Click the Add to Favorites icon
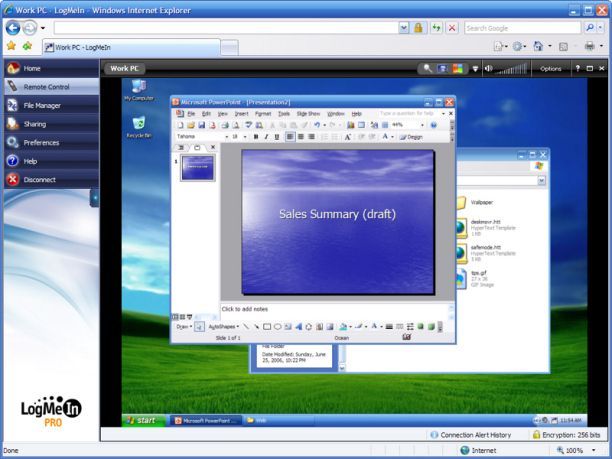612x459 pixels. pos(27,46)
